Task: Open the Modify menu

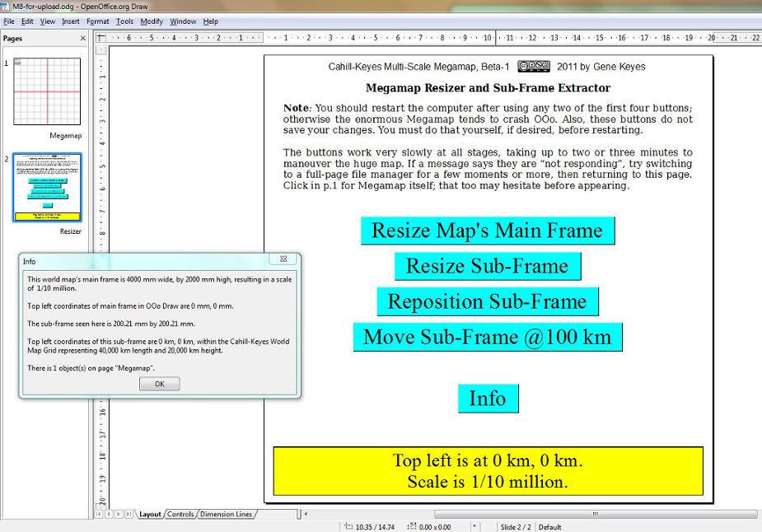Action: 152,21
